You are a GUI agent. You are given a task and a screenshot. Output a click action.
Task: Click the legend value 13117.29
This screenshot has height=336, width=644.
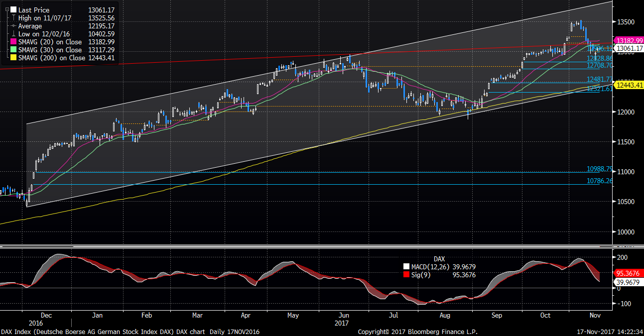tap(101, 50)
